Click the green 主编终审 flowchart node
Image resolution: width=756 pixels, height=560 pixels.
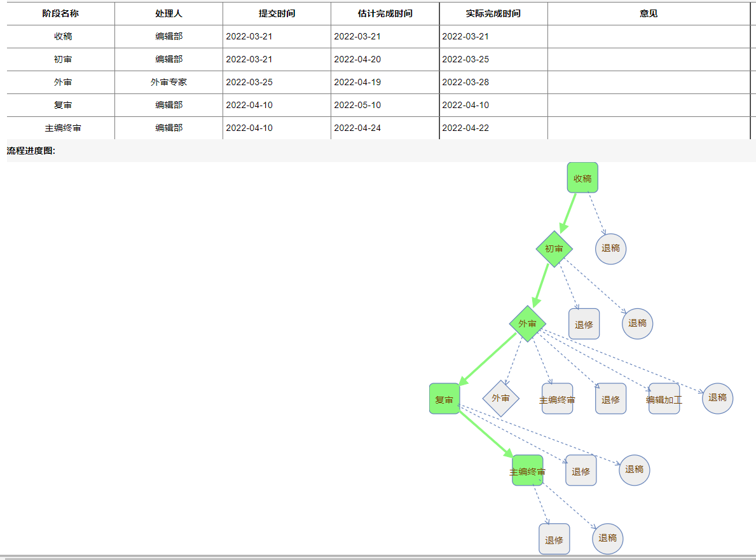[527, 471]
